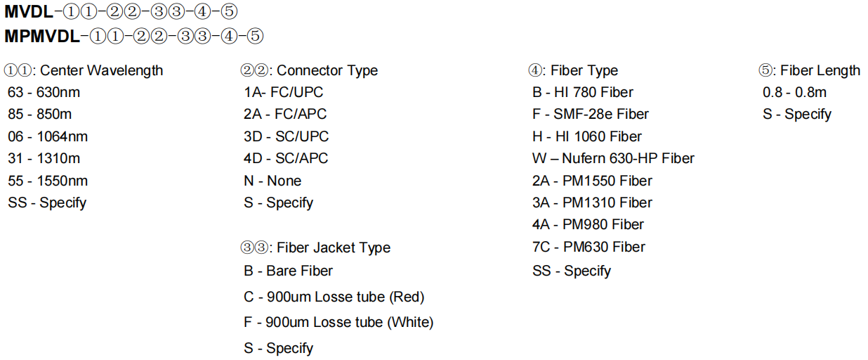868x360 pixels.
Task: Click the 55 - 1550nm wavelength entry
Action: tap(48, 181)
